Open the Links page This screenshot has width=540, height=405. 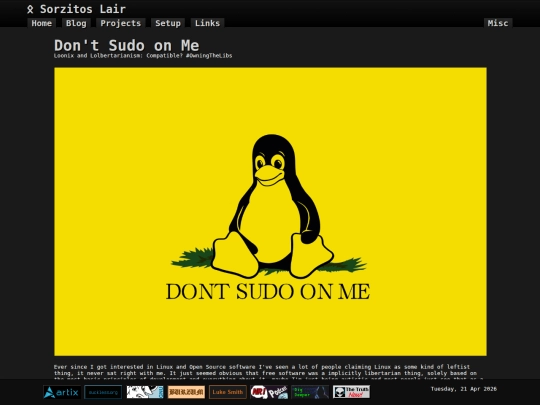[207, 23]
